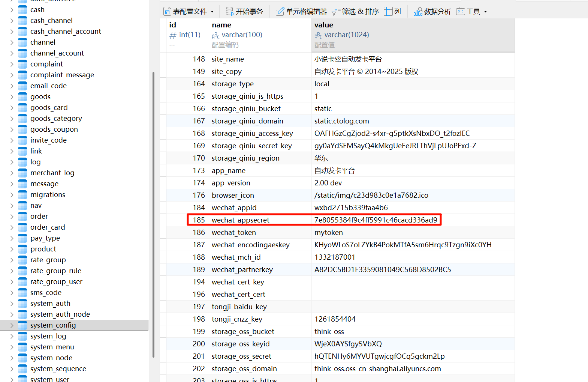Click the tools toolbox icon
The height and width of the screenshot is (382, 588).
click(x=460, y=12)
